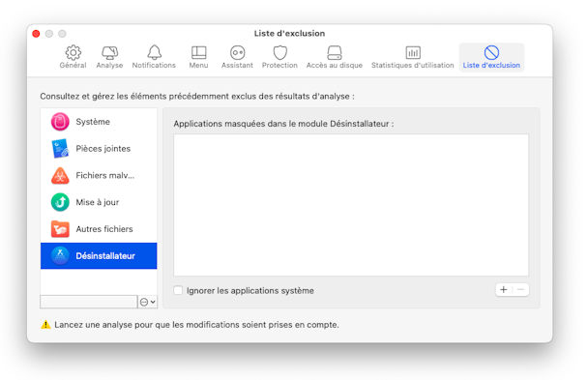The height and width of the screenshot is (380, 588).
Task: Select the highlighted Désinstallateur row
Action: tap(99, 256)
